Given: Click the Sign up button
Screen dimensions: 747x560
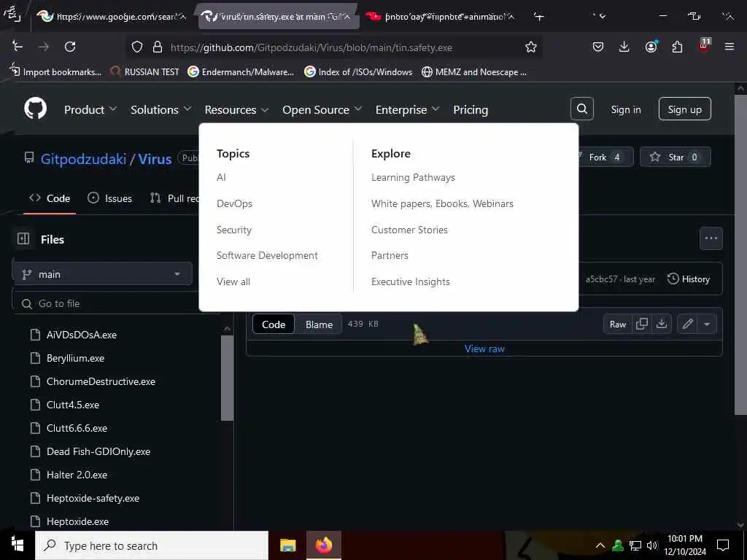Looking at the screenshot, I should point(684,109).
